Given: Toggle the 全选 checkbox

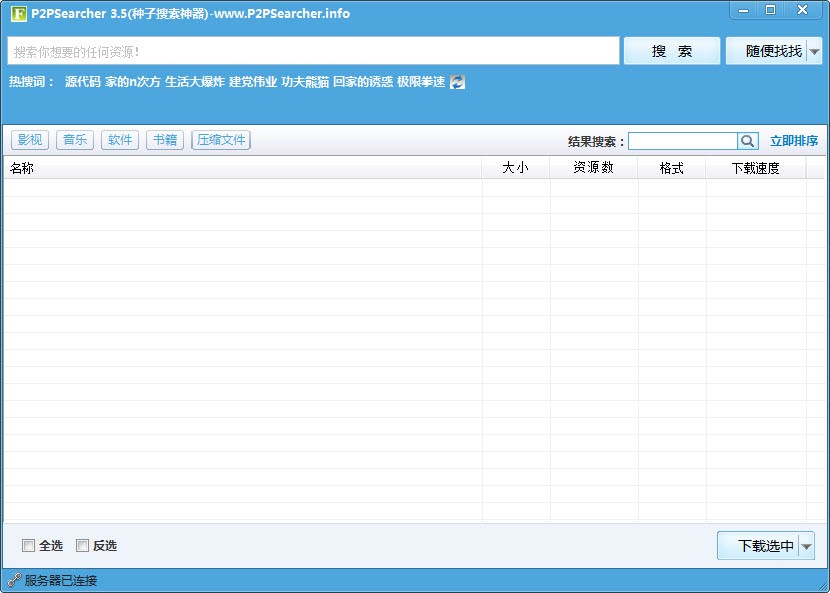Looking at the screenshot, I should pos(29,545).
